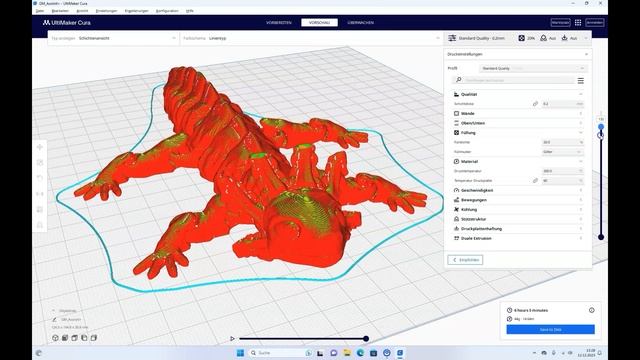Select the Rotate tool in left toolbar
640x360 pixels.
point(40,178)
